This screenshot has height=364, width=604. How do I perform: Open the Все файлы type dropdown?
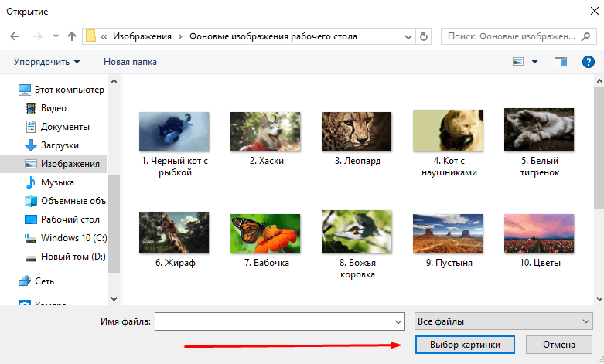tap(503, 321)
